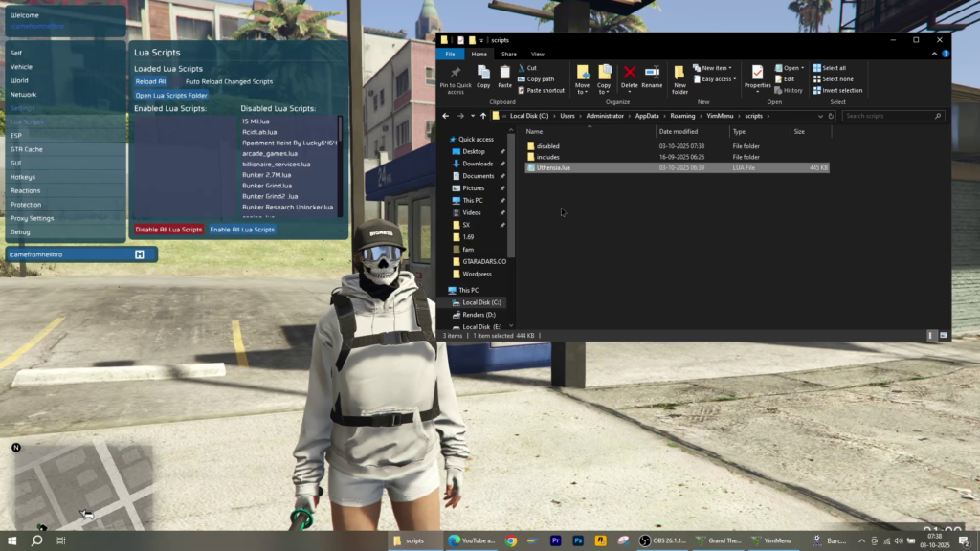Click Select all in ribbon

[830, 68]
